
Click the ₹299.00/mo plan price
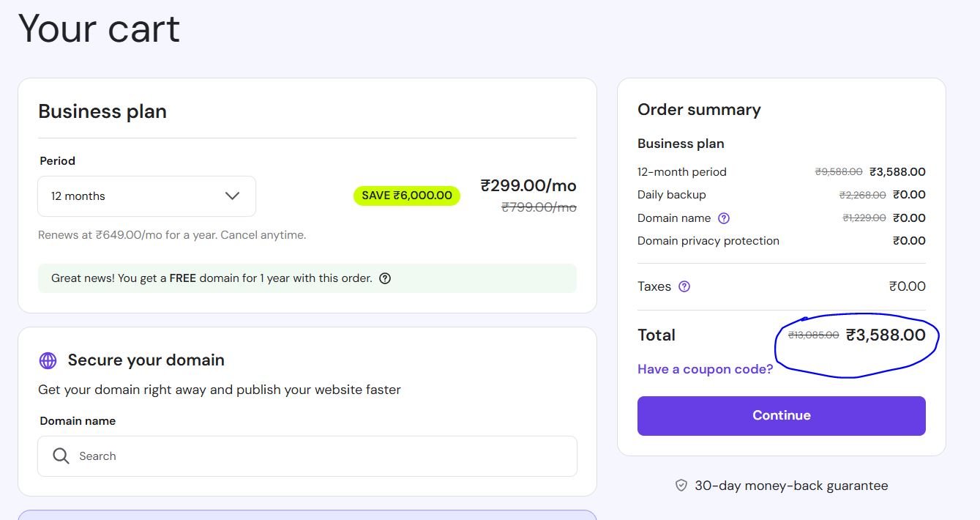pyautogui.click(x=528, y=186)
